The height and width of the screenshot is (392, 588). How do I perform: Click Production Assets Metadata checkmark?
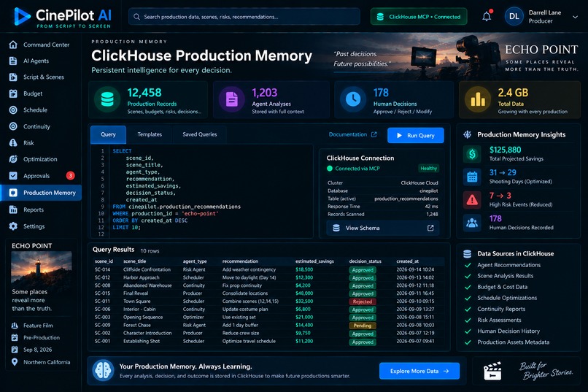(468, 342)
